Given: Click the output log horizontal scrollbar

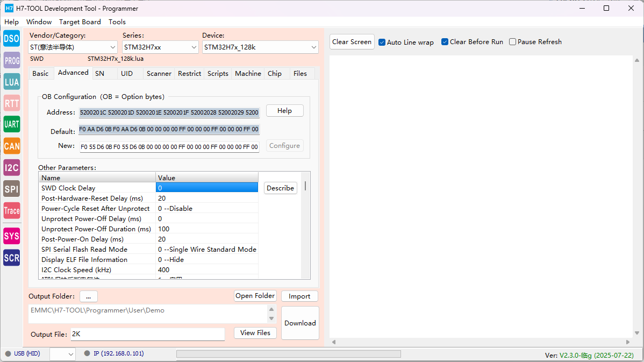Looking at the screenshot, I should coord(481,342).
